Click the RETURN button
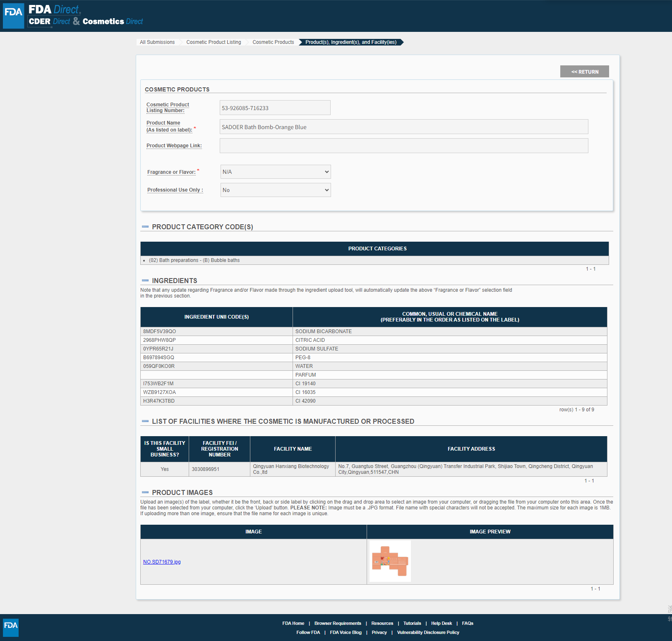Viewport: 672px width, 641px height. [x=584, y=72]
